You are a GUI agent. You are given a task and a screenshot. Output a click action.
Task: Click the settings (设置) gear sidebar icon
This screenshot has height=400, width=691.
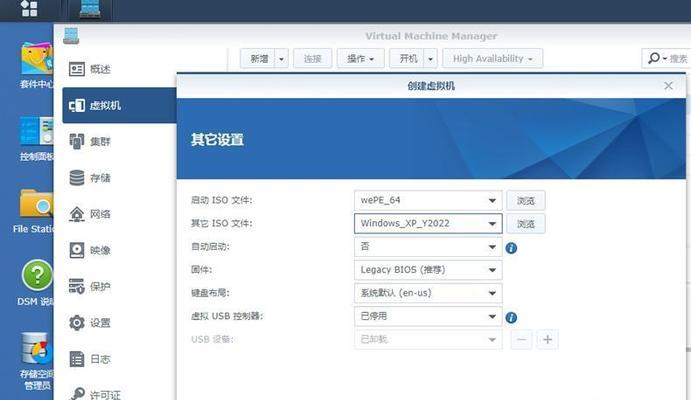(77, 322)
